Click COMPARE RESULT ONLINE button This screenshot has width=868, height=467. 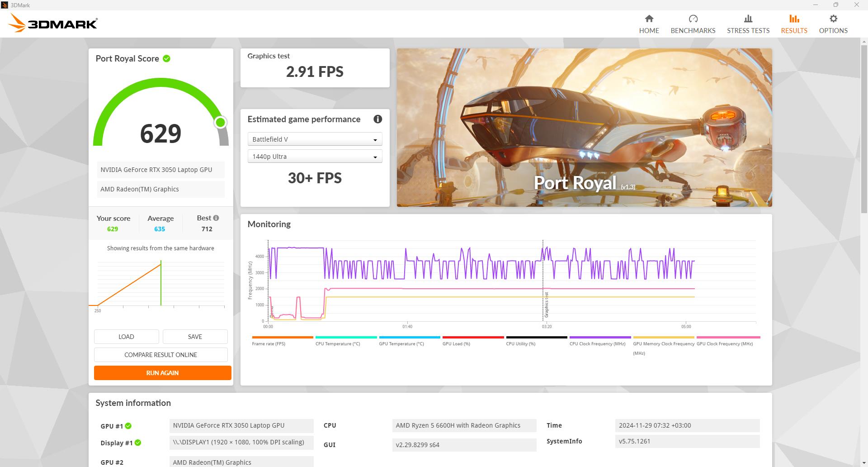pos(160,355)
